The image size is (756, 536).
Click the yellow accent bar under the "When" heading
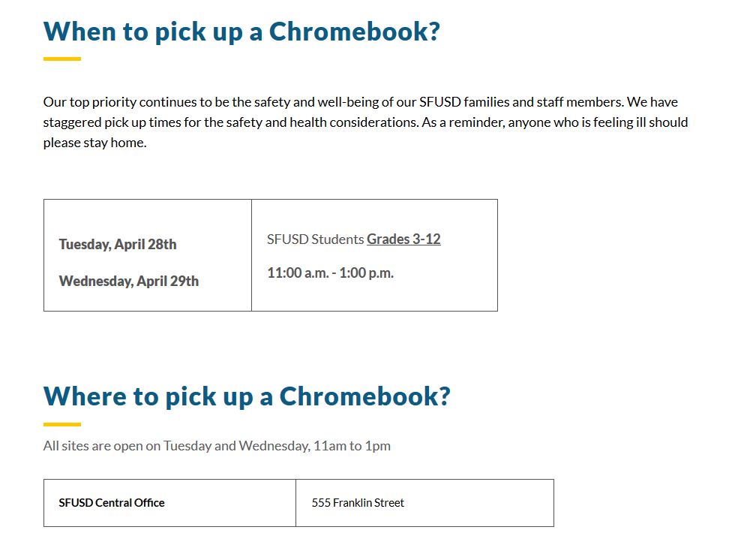(62, 59)
